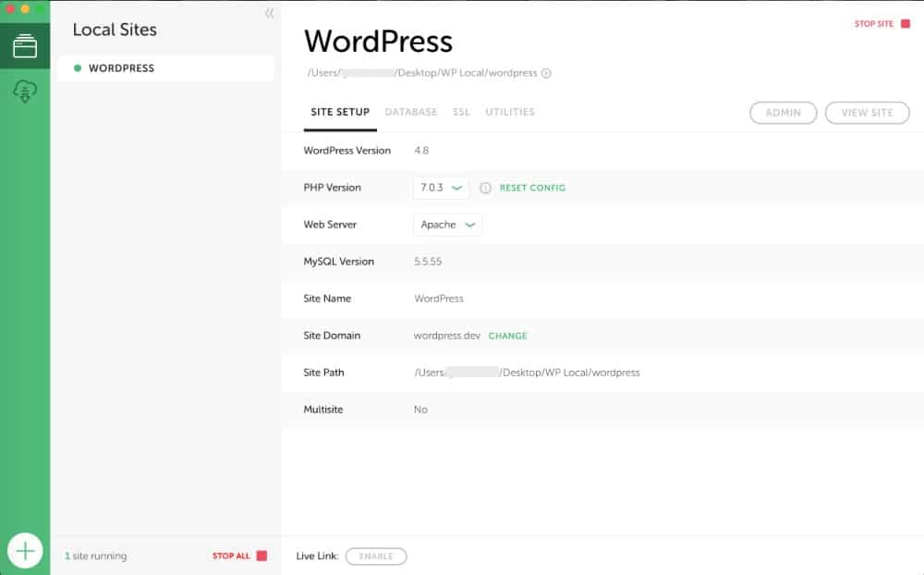Click the red Stop All square icon
The height and width of the screenshot is (575, 924).
tap(261, 556)
